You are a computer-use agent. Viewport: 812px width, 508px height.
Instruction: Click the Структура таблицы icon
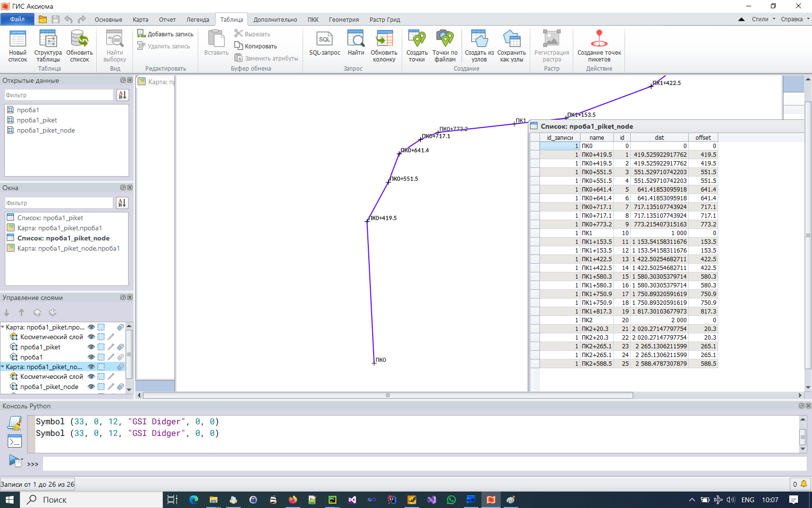click(48, 44)
